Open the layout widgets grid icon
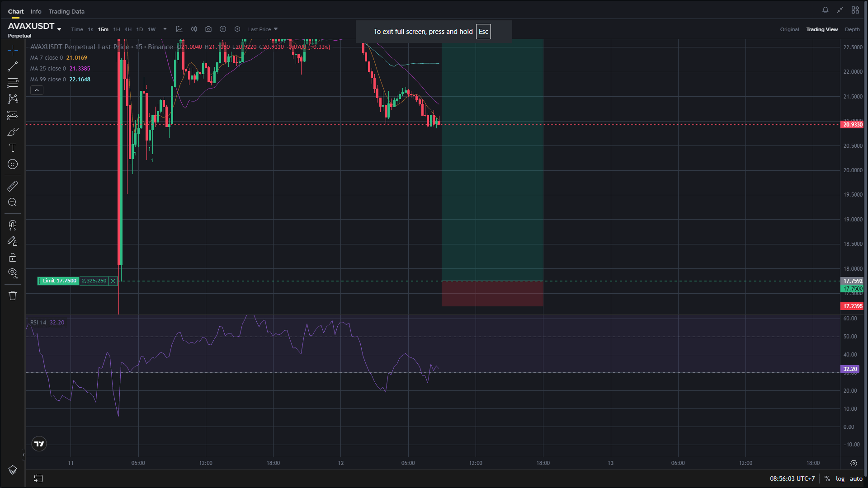Viewport: 868px width, 488px height. pos(855,10)
